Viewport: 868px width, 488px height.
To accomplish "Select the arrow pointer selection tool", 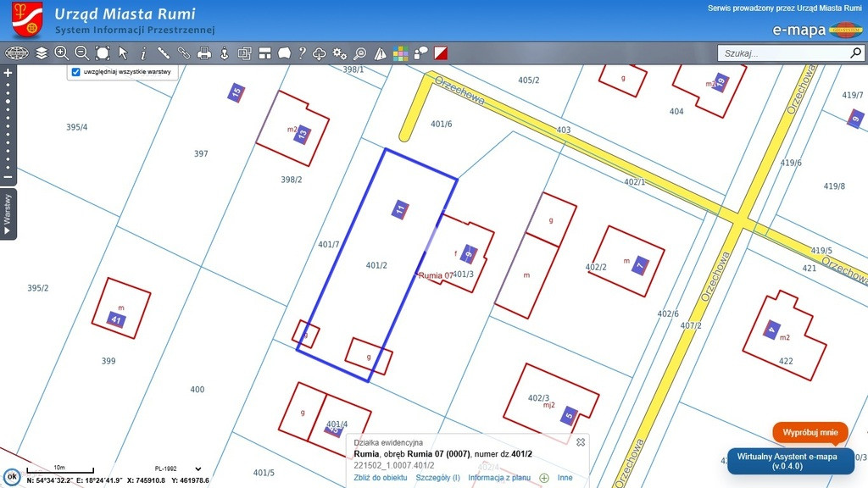I will (123, 53).
